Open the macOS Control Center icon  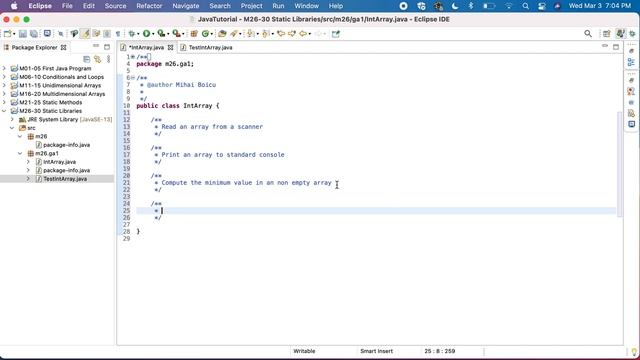542,6
